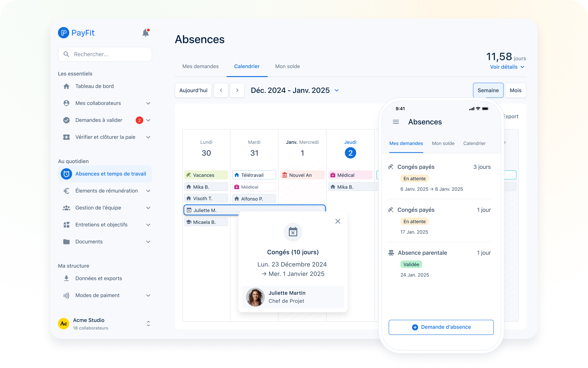Open the Mes demandes tab

(200, 66)
